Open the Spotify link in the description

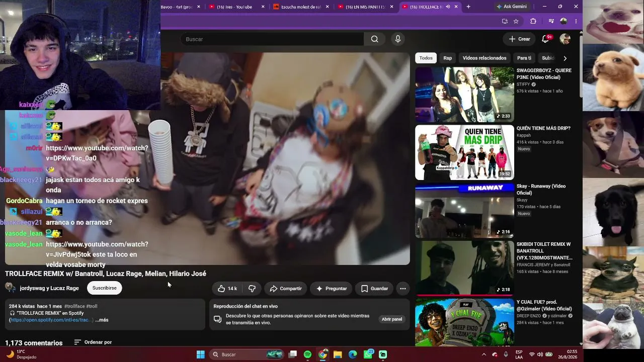pyautogui.click(x=50, y=320)
